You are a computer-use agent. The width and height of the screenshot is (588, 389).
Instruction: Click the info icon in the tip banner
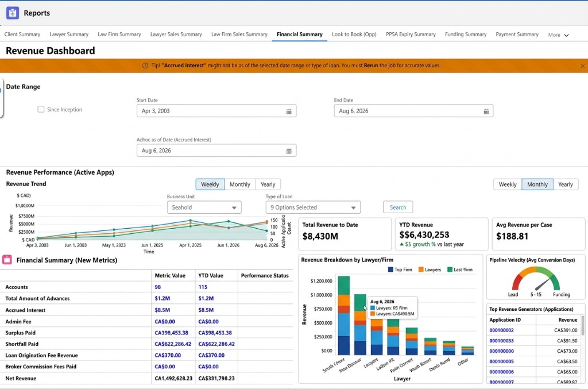coord(145,66)
